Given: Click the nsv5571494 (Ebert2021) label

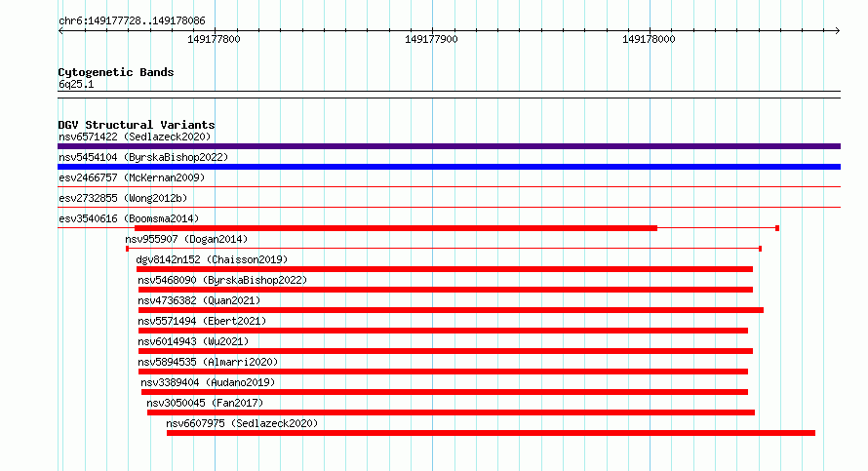Looking at the screenshot, I should [x=202, y=321].
